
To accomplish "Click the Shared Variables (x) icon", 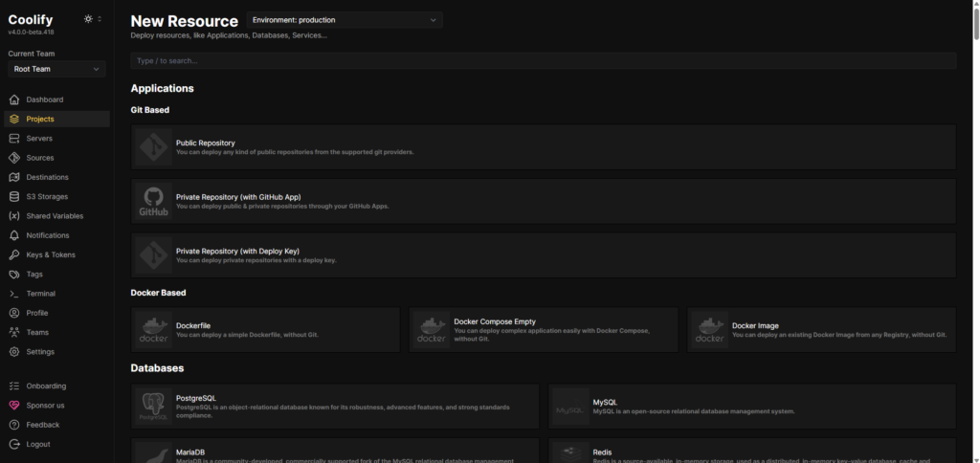I will [14, 215].
